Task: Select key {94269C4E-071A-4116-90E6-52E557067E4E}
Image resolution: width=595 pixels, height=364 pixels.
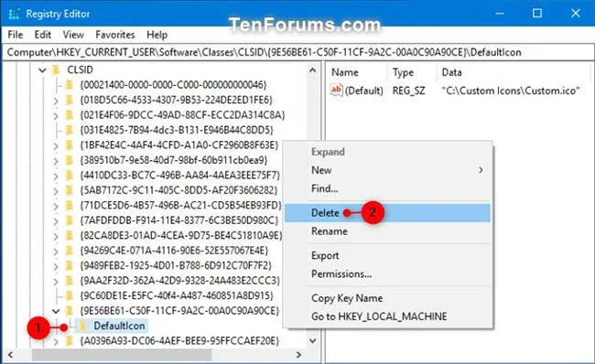Action: (x=174, y=251)
